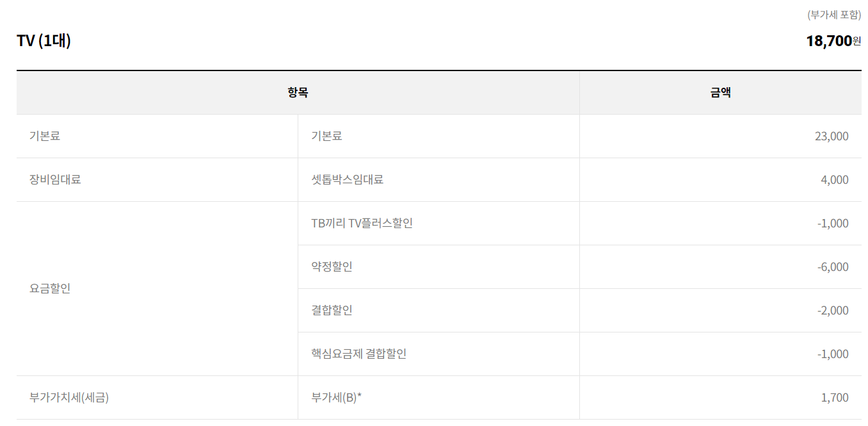Image resolution: width=868 pixels, height=426 pixels.
Task: Select the -2,000 discount amount
Action: coord(833,311)
